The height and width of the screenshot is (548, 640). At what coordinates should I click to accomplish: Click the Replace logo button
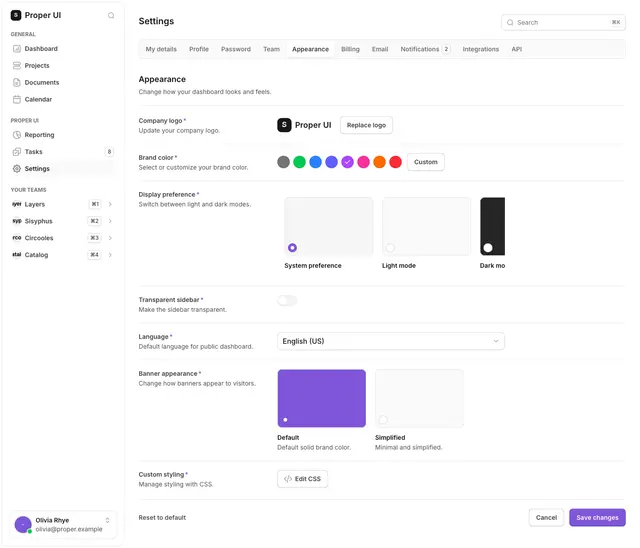pyautogui.click(x=366, y=125)
